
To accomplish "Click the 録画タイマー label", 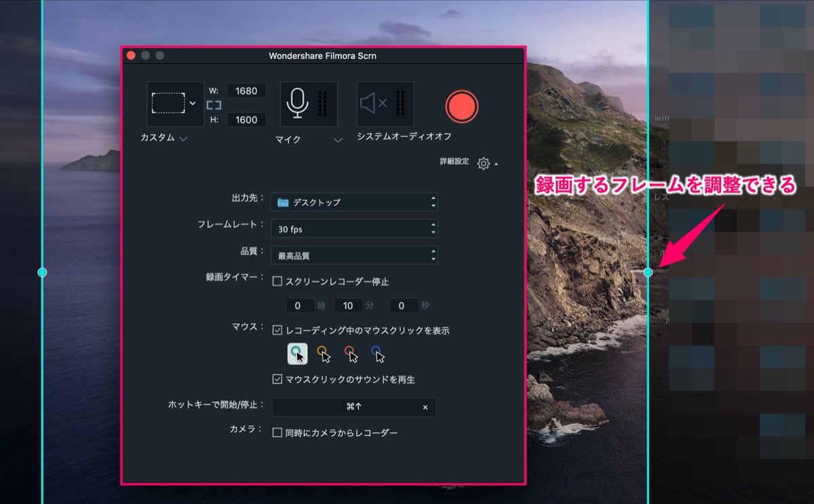I will 235,277.
